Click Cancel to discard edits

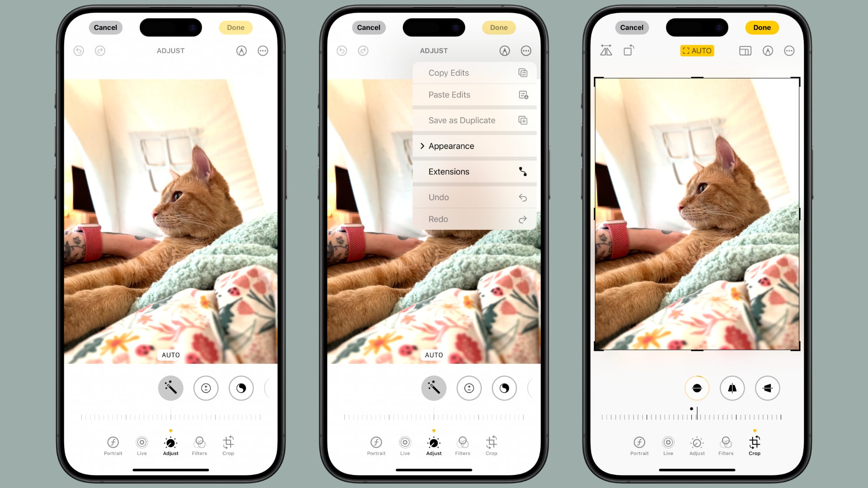(105, 27)
